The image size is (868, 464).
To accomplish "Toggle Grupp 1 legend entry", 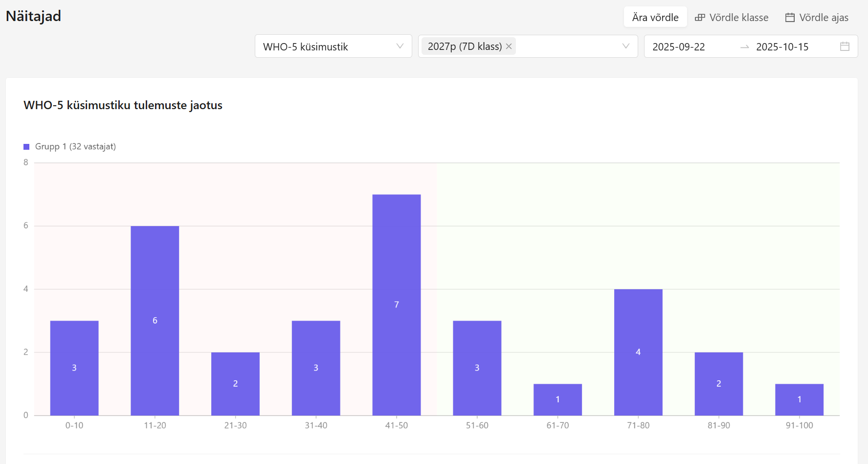I will pyautogui.click(x=75, y=147).
